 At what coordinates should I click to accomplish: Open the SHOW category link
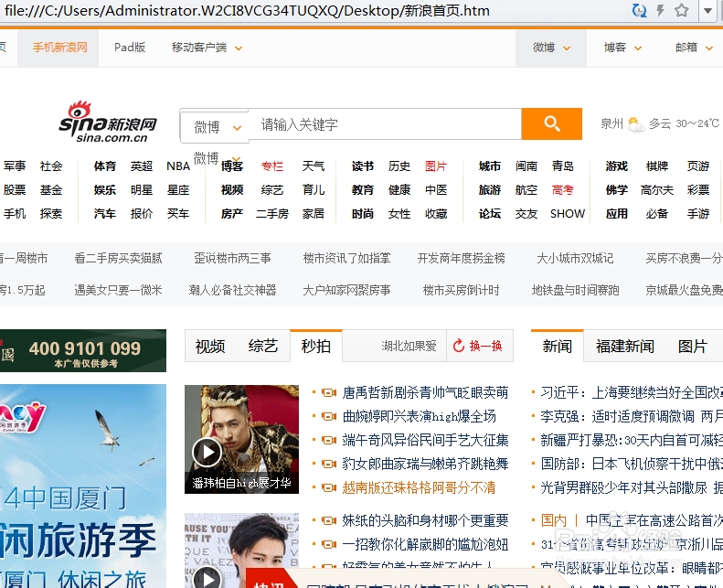567,214
